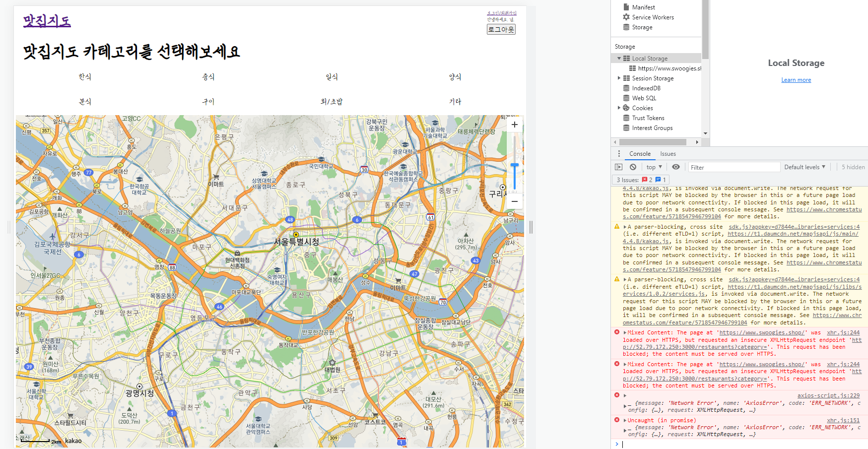Screen dimensions: 868x449
Task: Select the 중식 category
Action: tap(208, 77)
